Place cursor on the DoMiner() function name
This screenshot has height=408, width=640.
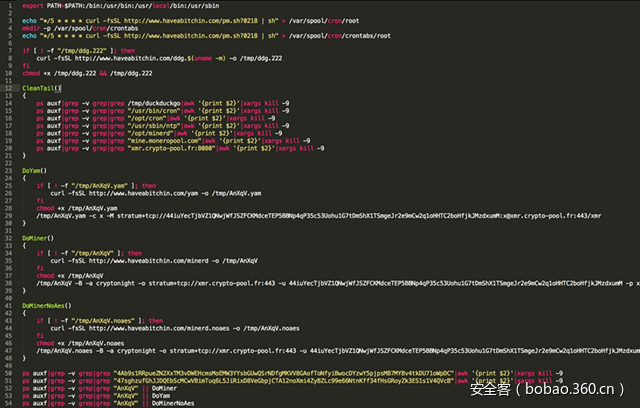(x=38, y=238)
